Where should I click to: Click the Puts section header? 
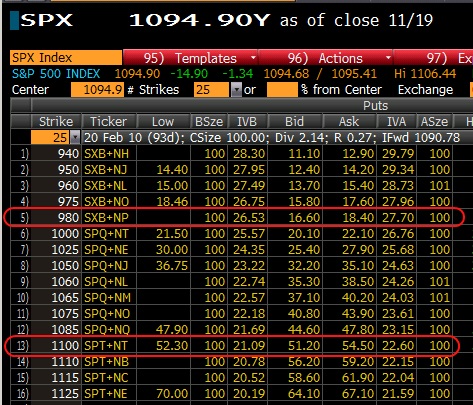(x=375, y=106)
